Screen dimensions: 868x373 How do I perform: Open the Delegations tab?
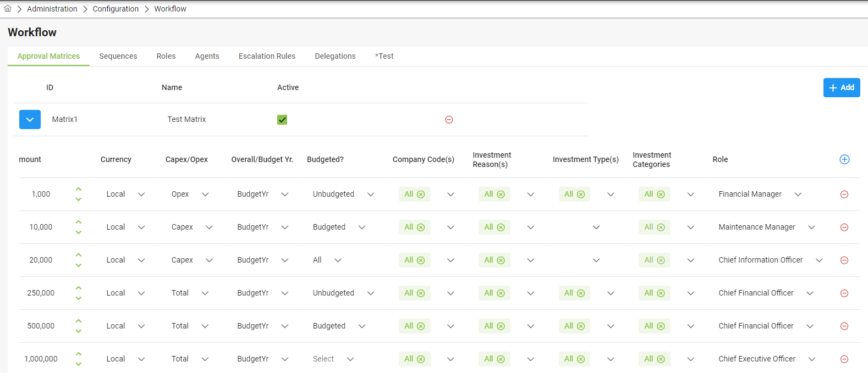pyautogui.click(x=335, y=56)
